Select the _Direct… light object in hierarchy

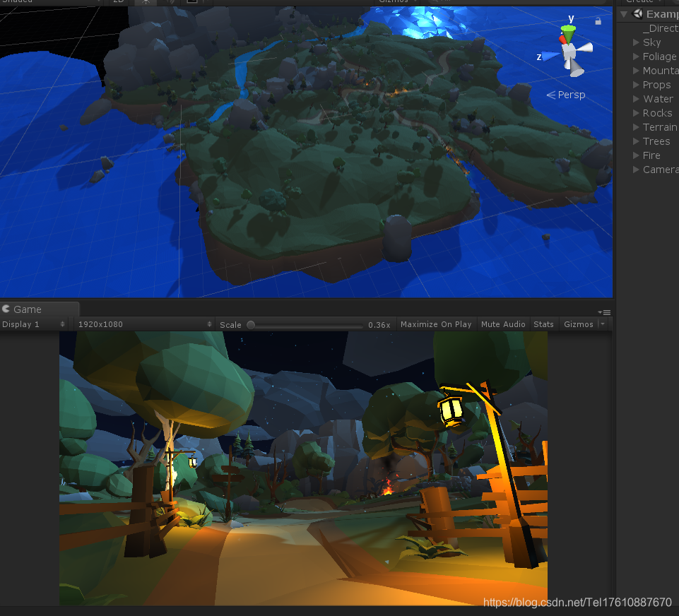pos(661,28)
